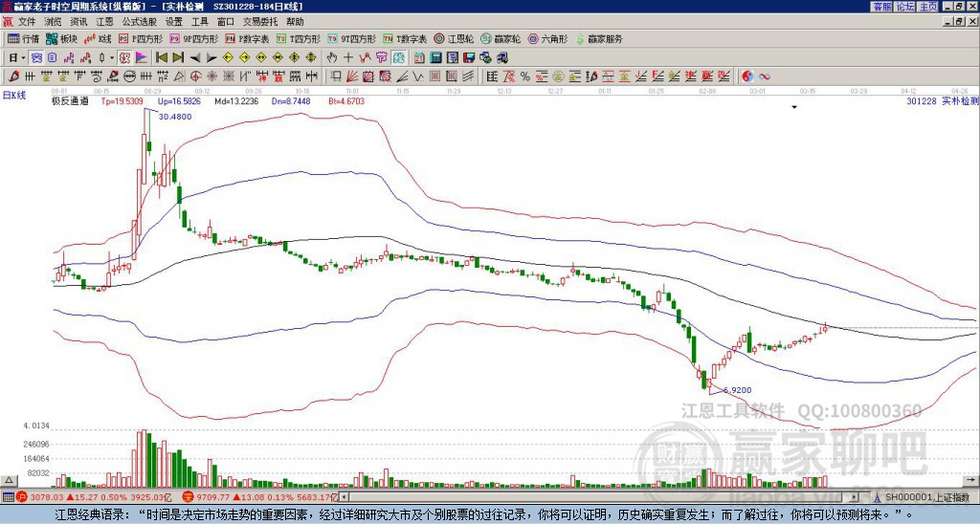Click the Md=13.2236 indicator value
This screenshot has height=524, width=980.
coord(235,100)
